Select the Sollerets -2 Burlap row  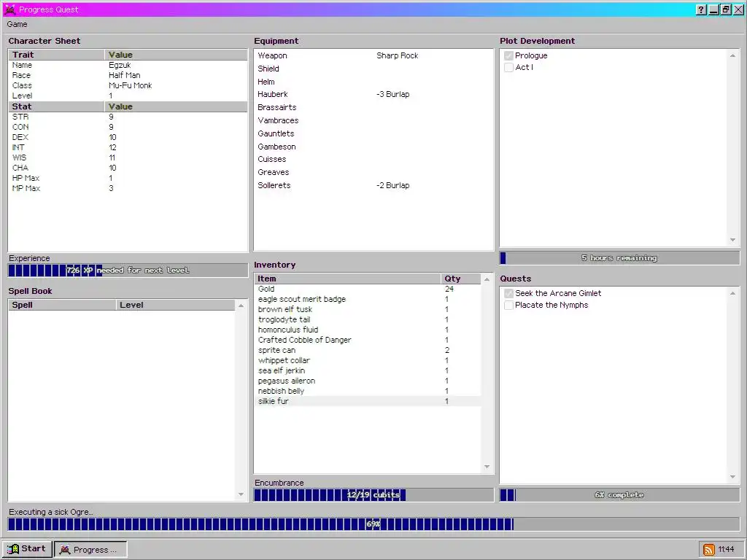coord(373,185)
